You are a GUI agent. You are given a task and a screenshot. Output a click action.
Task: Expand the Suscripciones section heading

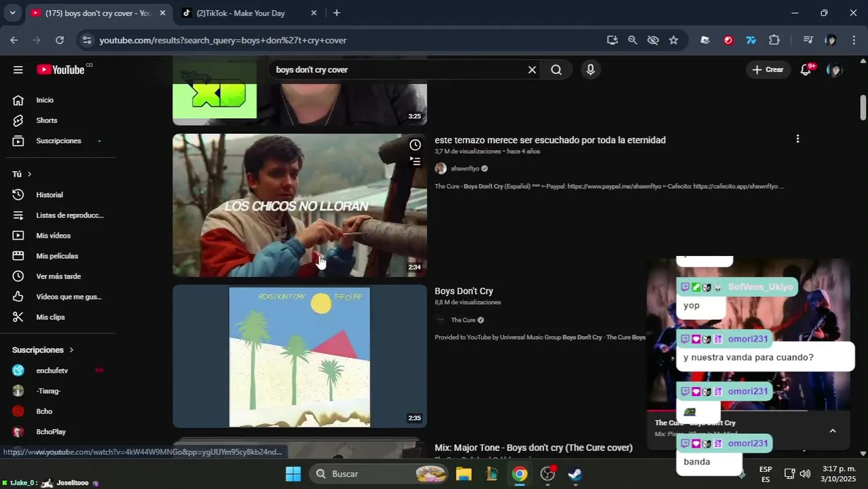[43, 350]
